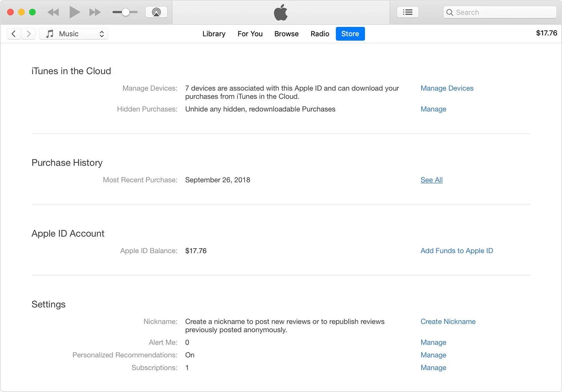Viewport: 562px width, 392px height.
Task: Click the green full-screen window button
Action: 32,12
